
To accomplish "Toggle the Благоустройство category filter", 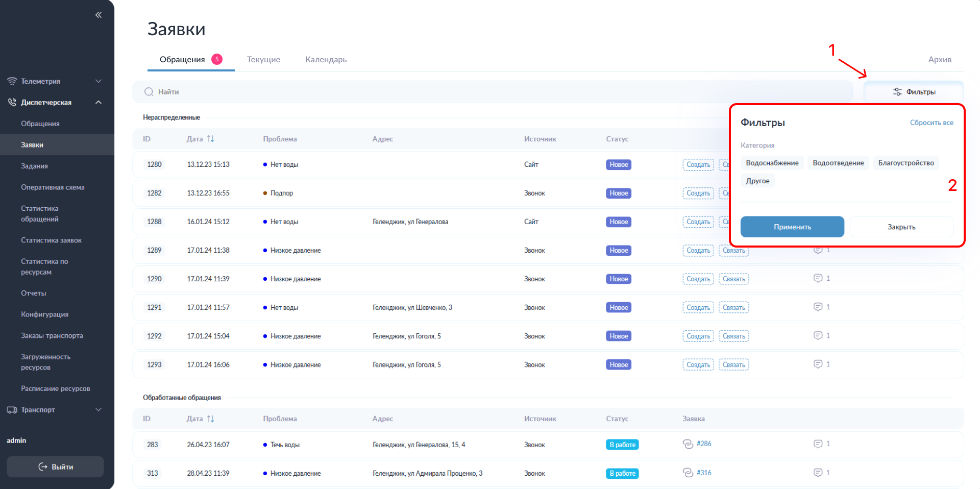I will coord(905,163).
